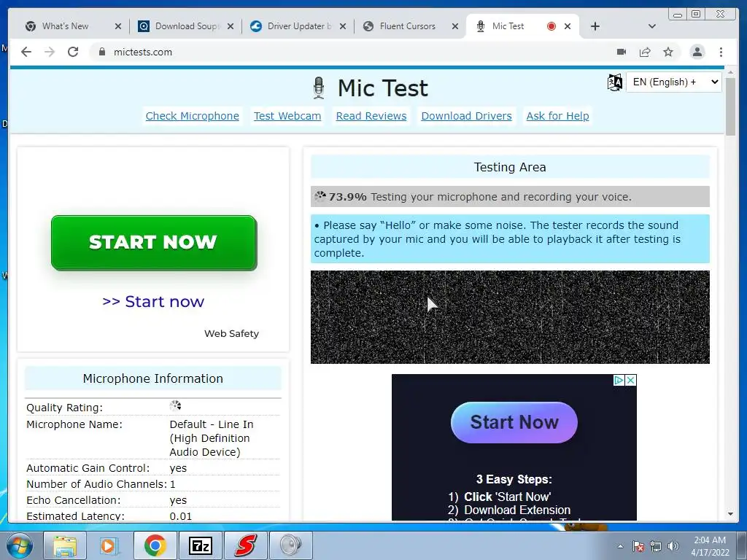Open the Ask for Help link
This screenshot has width=747, height=560.
pyautogui.click(x=557, y=116)
